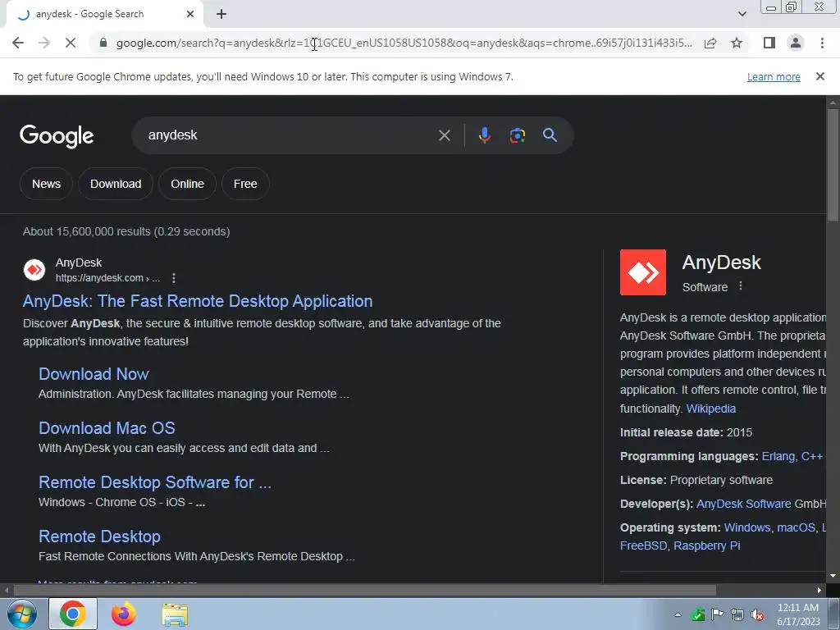Dismiss the Windows 7 update notice
Viewport: 840px width, 630px height.
[x=819, y=76]
